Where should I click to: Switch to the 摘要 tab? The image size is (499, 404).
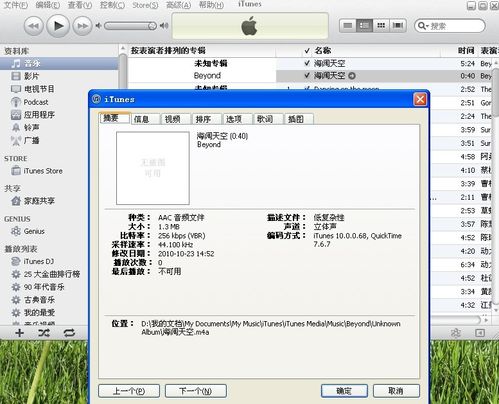tap(115, 118)
